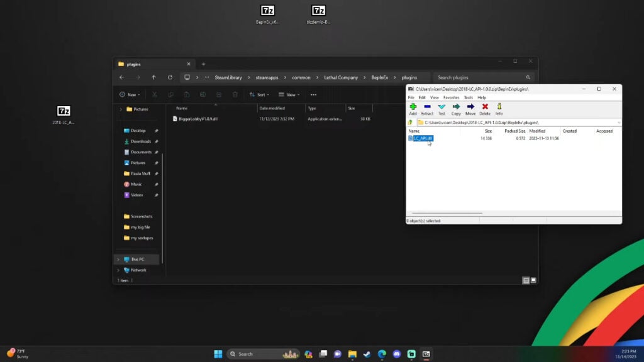Open the View dropdown in File Explorer

289,94
